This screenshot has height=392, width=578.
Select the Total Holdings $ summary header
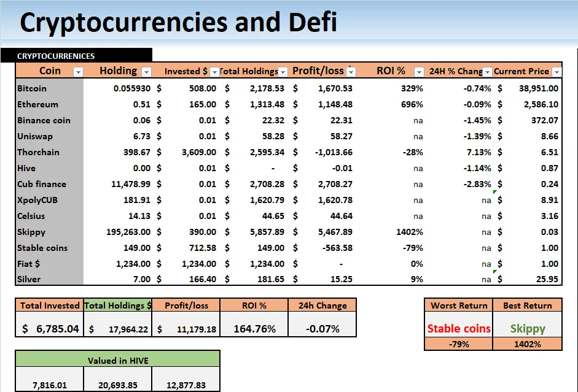click(x=117, y=306)
